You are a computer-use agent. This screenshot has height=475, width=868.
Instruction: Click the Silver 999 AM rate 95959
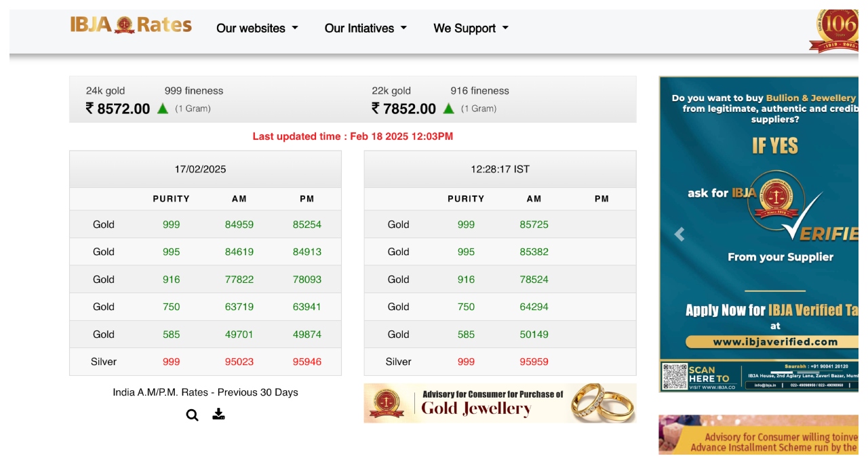[x=534, y=362]
